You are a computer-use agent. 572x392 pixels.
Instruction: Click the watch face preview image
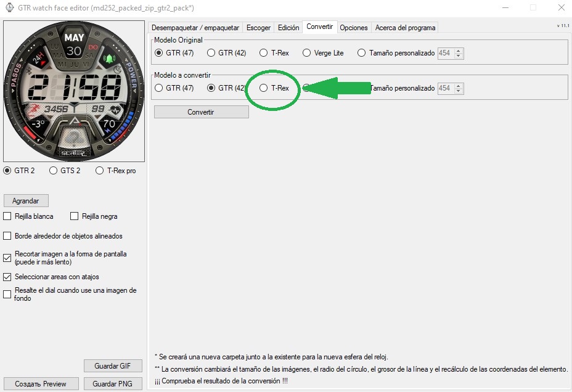coord(73,91)
